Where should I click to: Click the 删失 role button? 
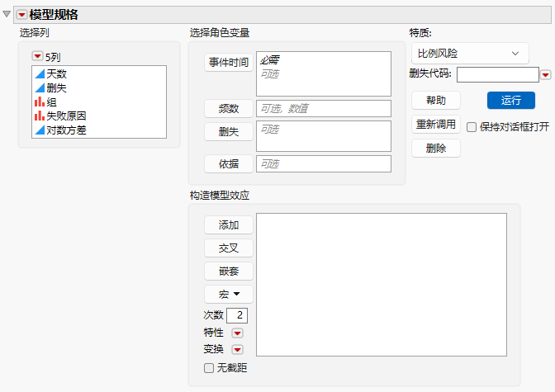(x=229, y=131)
